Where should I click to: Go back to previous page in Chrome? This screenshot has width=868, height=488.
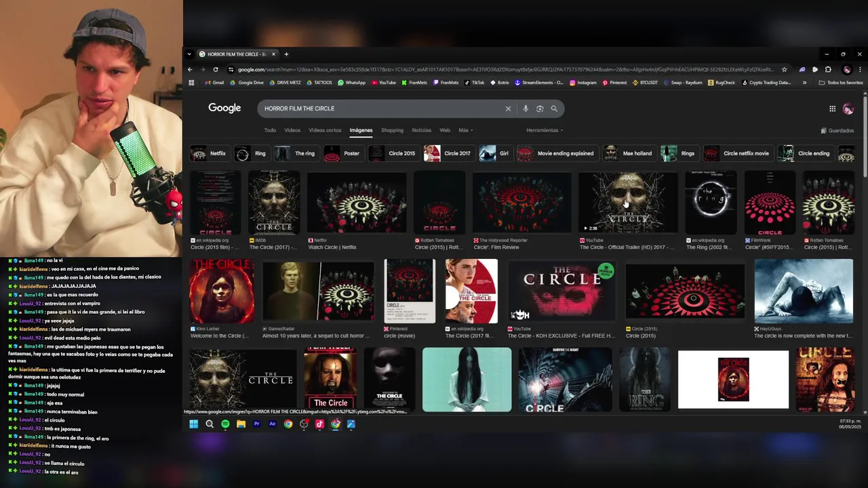coord(190,69)
